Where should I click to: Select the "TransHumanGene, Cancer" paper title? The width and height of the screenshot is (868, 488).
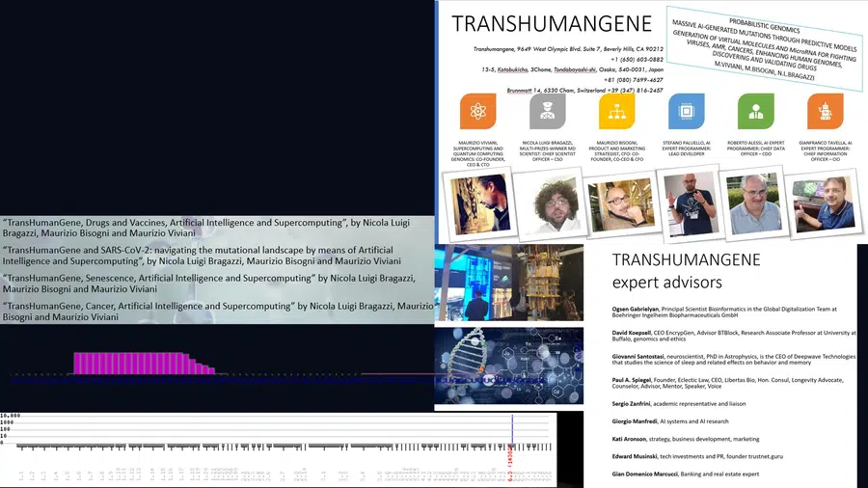click(x=218, y=312)
